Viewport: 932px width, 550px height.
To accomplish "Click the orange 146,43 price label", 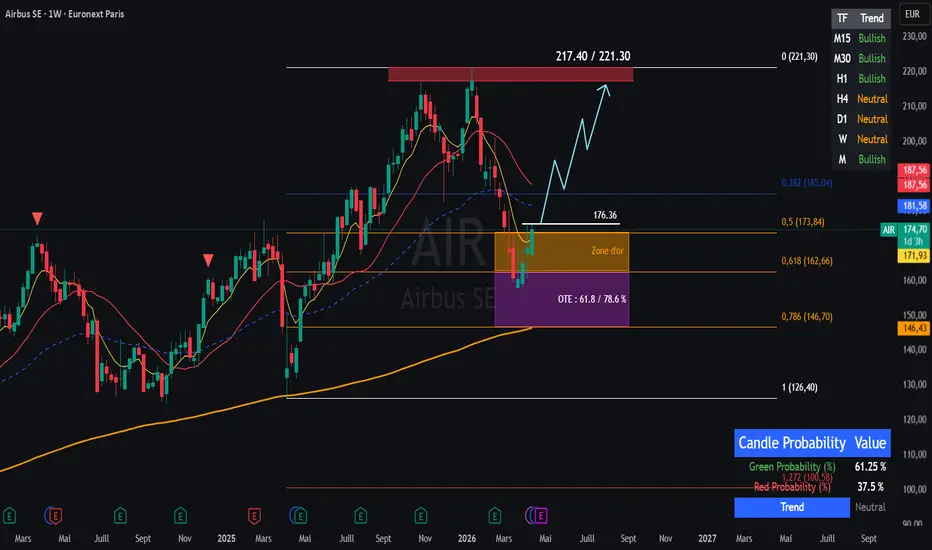I will (x=914, y=328).
